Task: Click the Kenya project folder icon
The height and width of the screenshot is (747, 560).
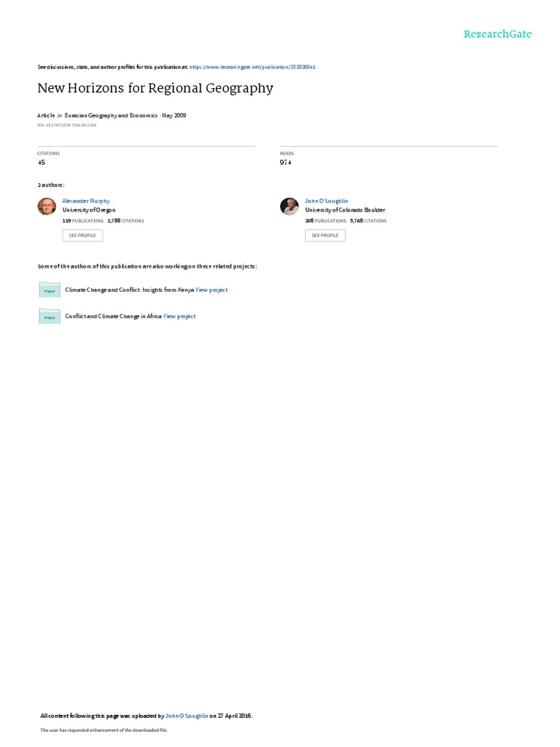Action: tap(50, 290)
